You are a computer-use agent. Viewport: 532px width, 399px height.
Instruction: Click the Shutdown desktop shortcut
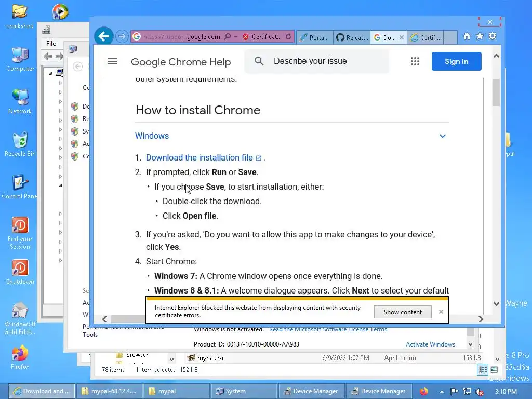[20, 272]
